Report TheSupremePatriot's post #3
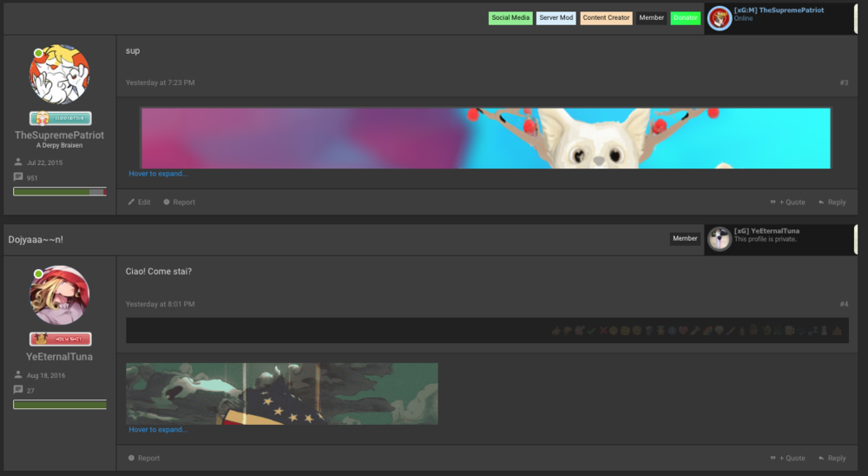868x476 pixels. coord(180,202)
